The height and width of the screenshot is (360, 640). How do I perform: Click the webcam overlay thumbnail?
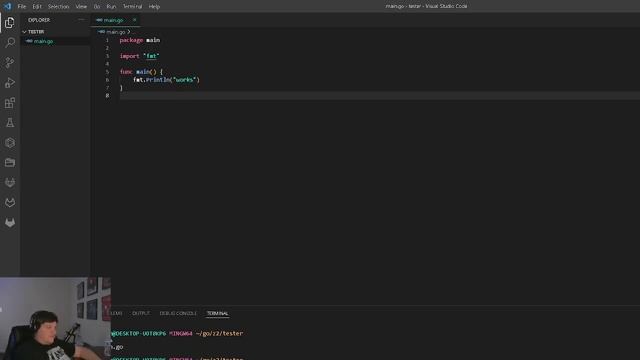(55, 319)
